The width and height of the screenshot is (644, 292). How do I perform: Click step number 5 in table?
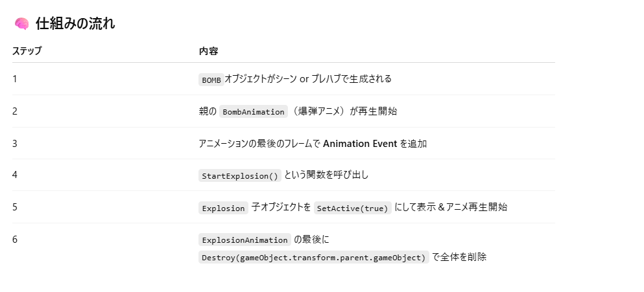[x=15, y=207]
